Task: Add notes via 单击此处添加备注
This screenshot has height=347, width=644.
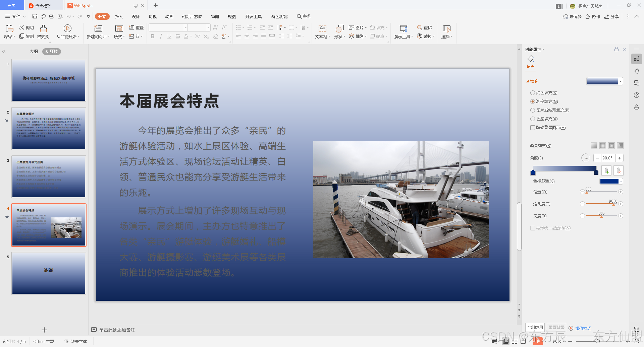Action: (x=117, y=330)
